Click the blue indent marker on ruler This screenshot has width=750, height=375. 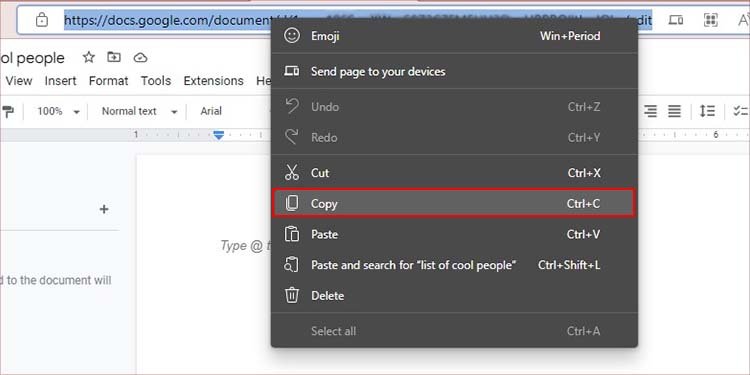click(219, 135)
